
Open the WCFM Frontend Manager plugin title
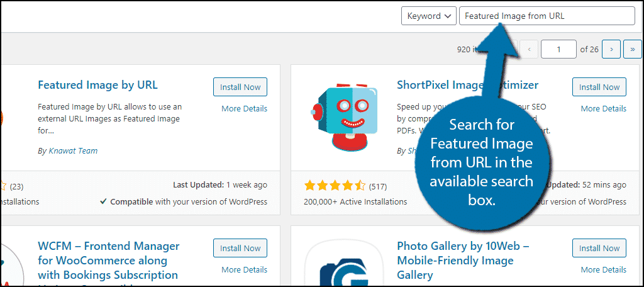click(109, 263)
